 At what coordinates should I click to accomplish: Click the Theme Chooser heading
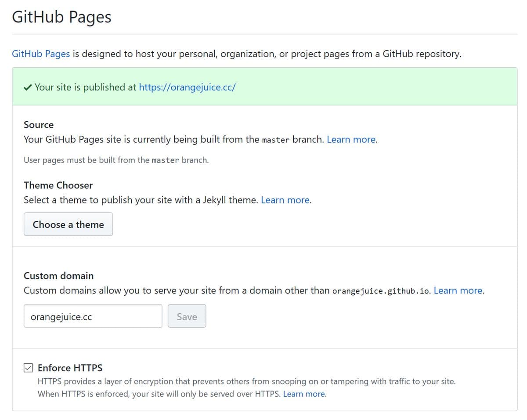(58, 185)
